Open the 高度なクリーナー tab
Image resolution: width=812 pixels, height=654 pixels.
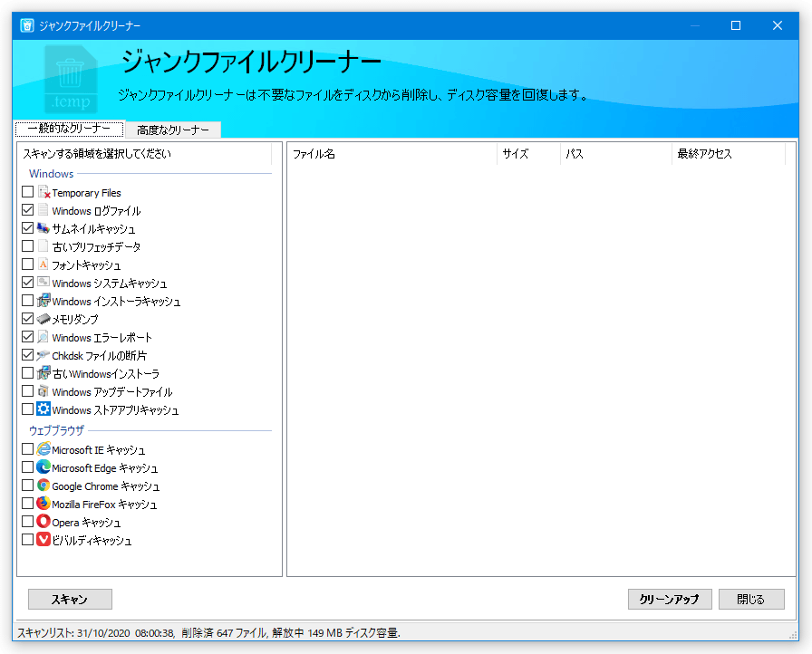(173, 130)
